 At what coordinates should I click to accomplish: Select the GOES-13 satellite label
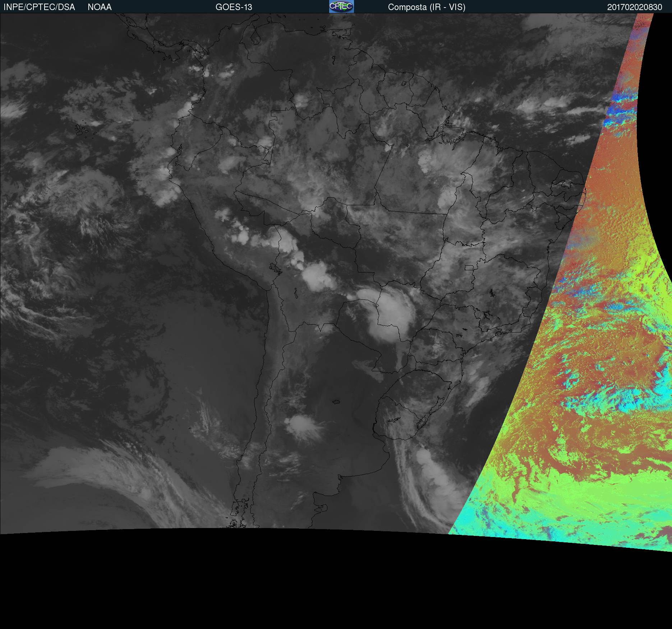point(234,7)
